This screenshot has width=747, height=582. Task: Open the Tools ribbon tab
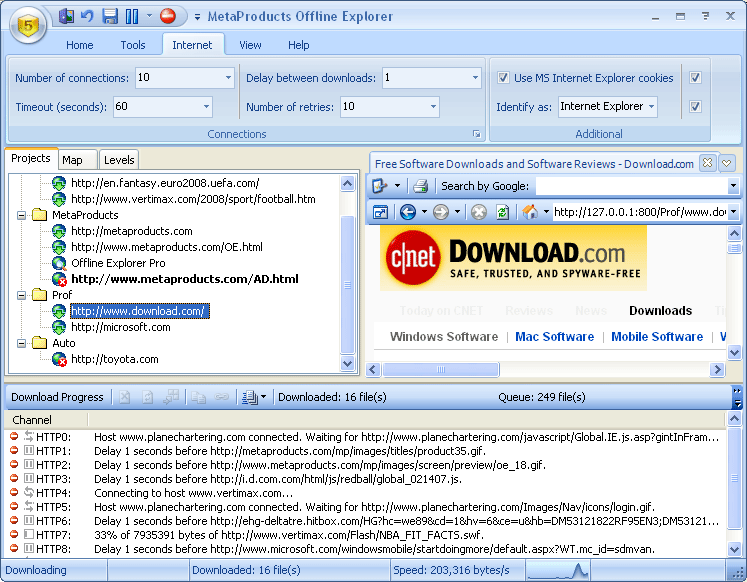pos(133,45)
